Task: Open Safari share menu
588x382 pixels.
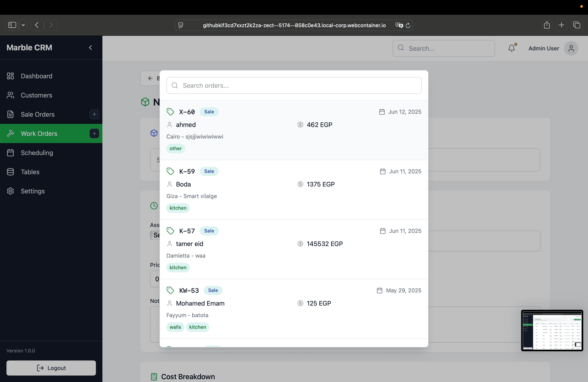Action: (x=547, y=25)
